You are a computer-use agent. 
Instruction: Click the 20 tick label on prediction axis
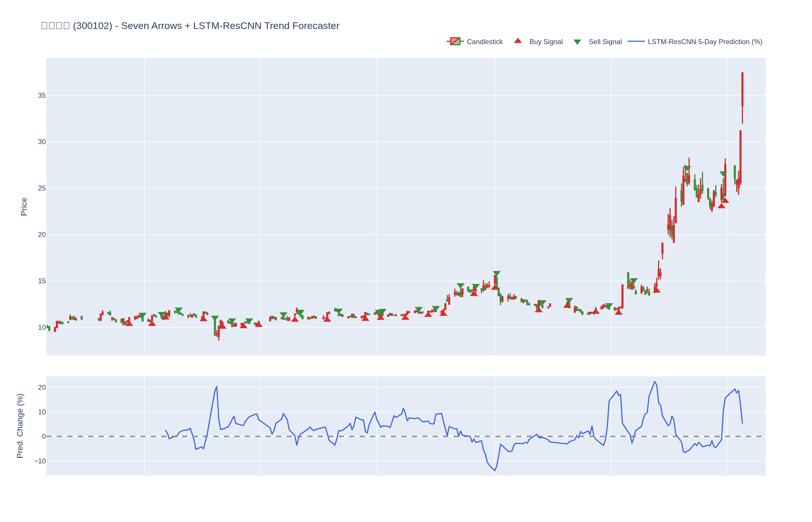pos(42,387)
